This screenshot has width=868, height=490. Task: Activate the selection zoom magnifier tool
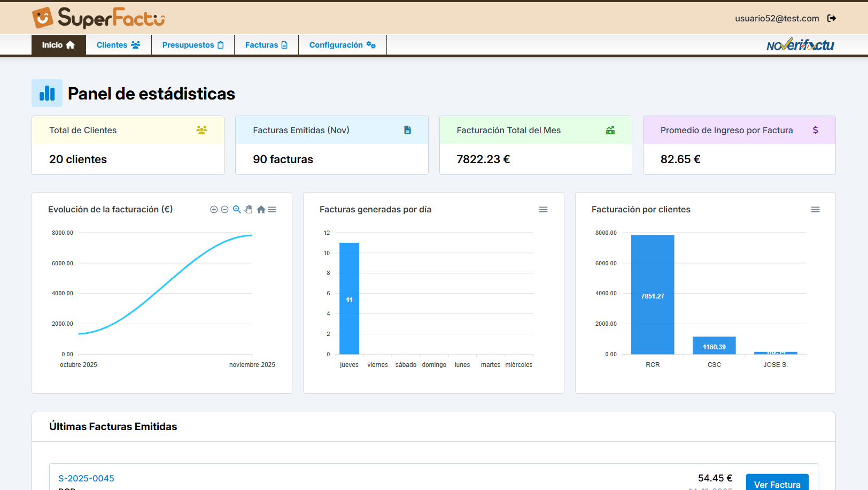tap(237, 210)
